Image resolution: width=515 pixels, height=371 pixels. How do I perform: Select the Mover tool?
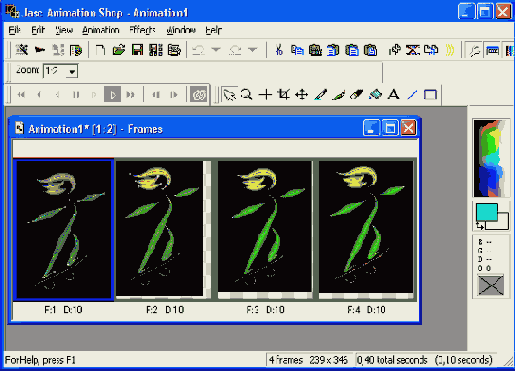301,95
